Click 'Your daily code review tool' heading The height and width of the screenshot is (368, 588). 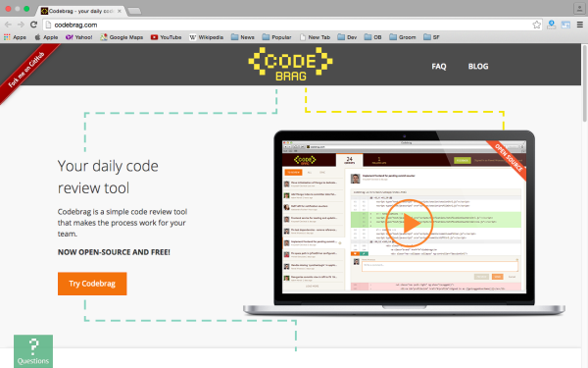point(108,177)
